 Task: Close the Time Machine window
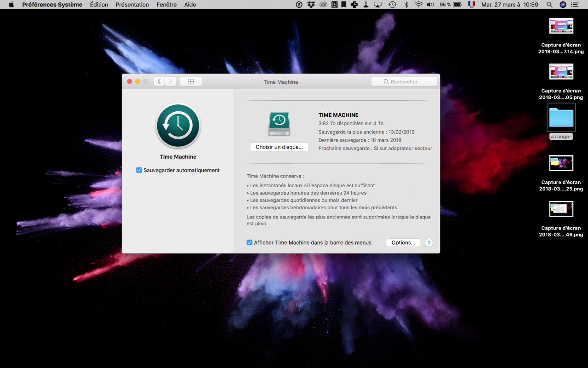point(130,81)
